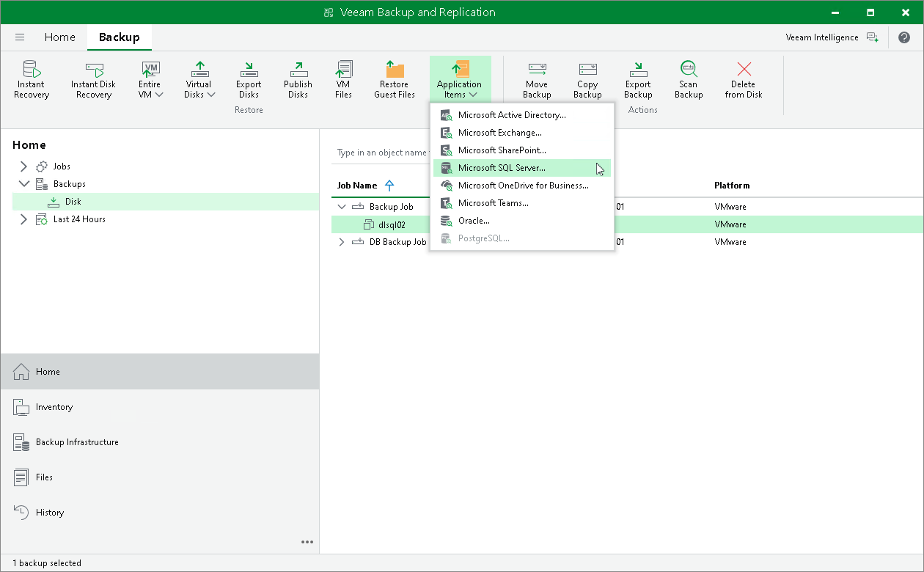Launch Instant Recovery from the ribbon

pos(32,79)
